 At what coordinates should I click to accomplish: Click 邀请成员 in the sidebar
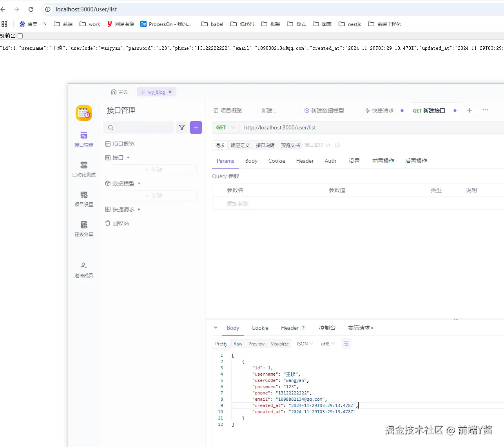click(84, 270)
